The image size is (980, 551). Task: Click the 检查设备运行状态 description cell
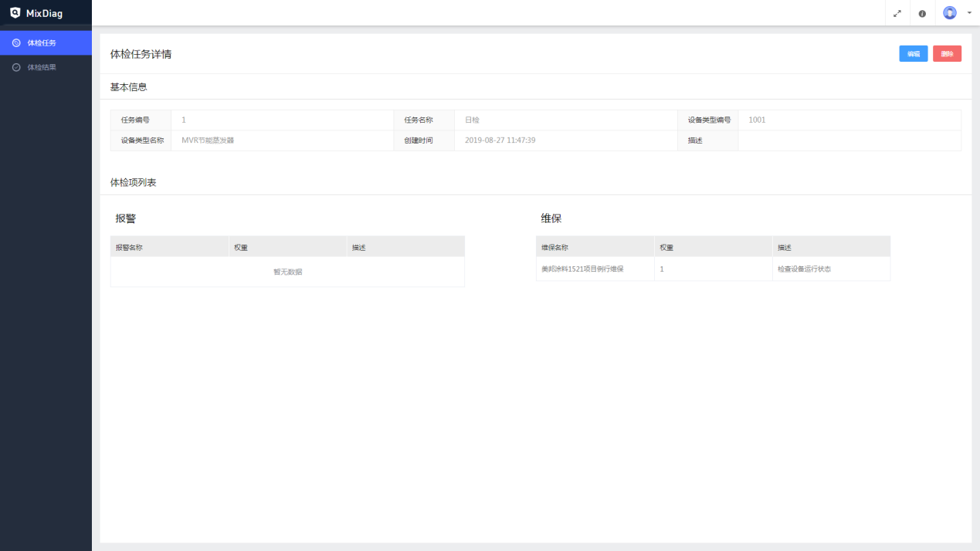[804, 269]
